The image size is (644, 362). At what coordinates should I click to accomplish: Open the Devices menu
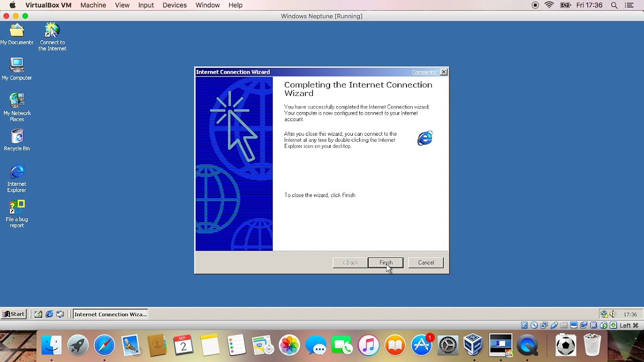(175, 5)
